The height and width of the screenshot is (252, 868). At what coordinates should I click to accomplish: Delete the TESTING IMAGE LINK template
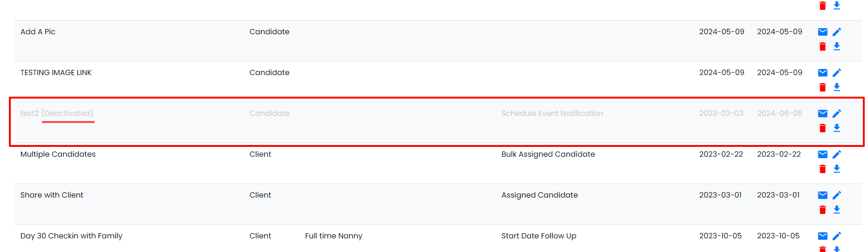[823, 87]
